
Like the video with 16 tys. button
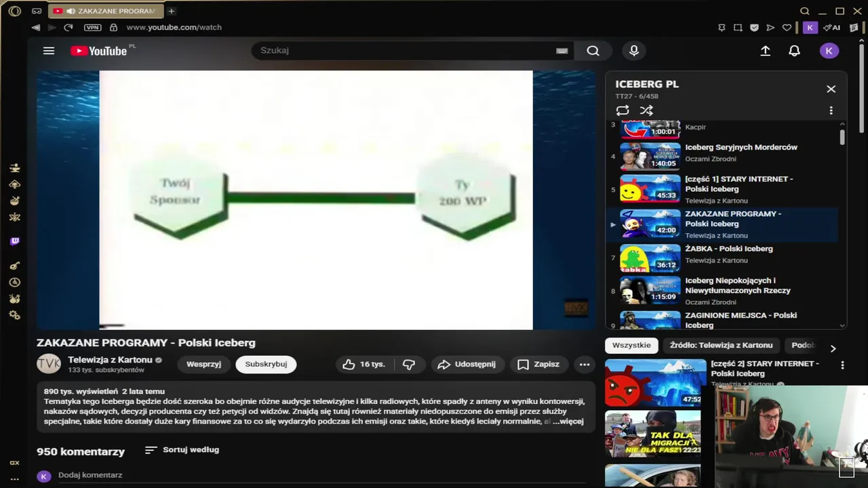[x=364, y=364]
